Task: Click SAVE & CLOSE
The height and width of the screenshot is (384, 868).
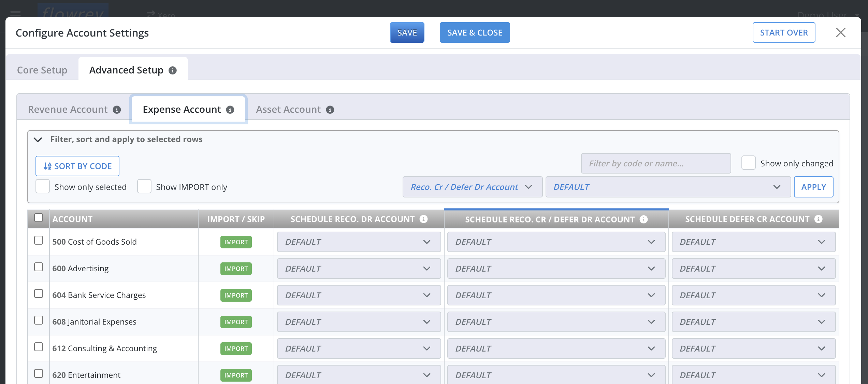Action: coord(475,32)
